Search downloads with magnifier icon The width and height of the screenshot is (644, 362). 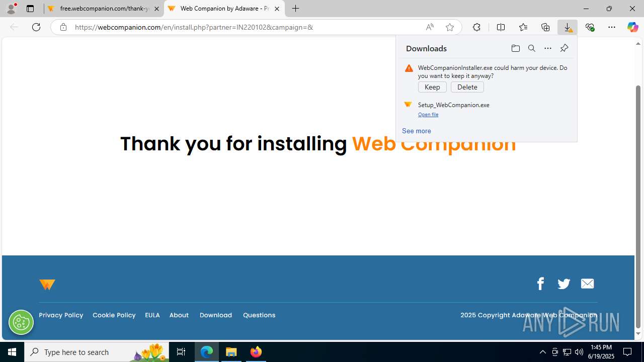tap(531, 48)
